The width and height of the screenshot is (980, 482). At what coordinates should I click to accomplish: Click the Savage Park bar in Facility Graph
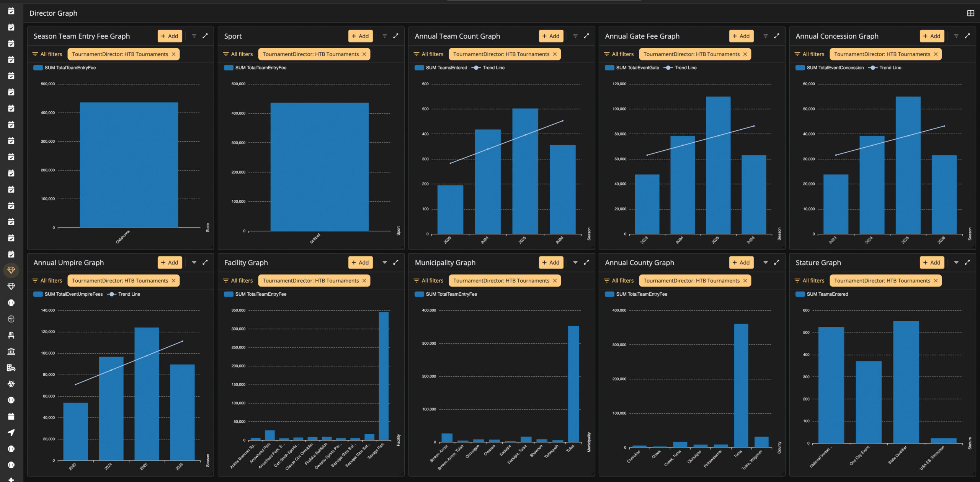tap(384, 376)
